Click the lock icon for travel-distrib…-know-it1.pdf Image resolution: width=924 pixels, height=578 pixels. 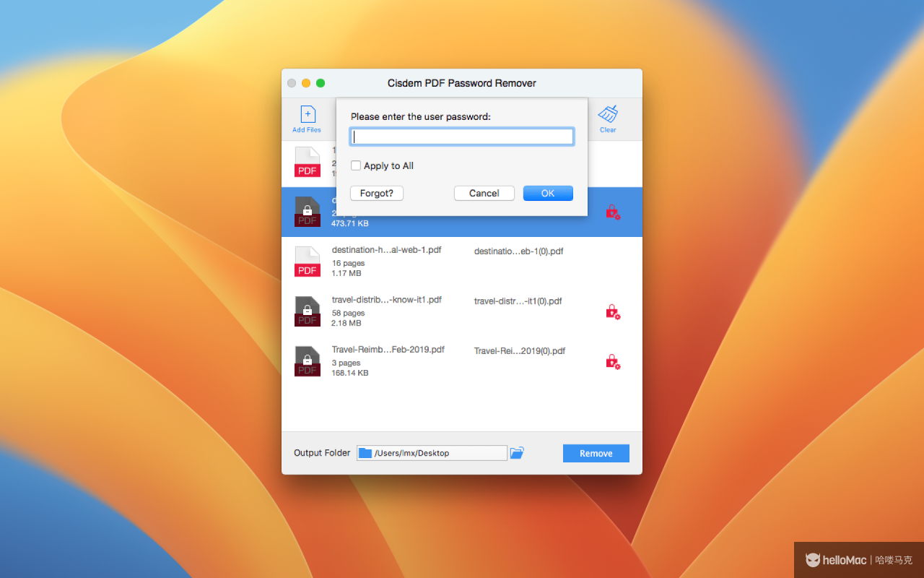pyautogui.click(x=613, y=311)
